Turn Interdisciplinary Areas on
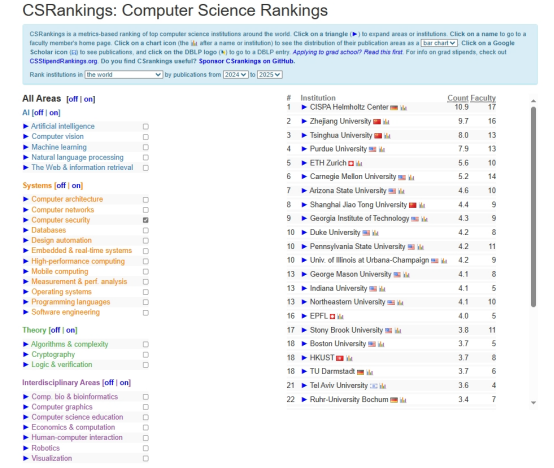Screen dimensions: 554x468 click(x=124, y=383)
